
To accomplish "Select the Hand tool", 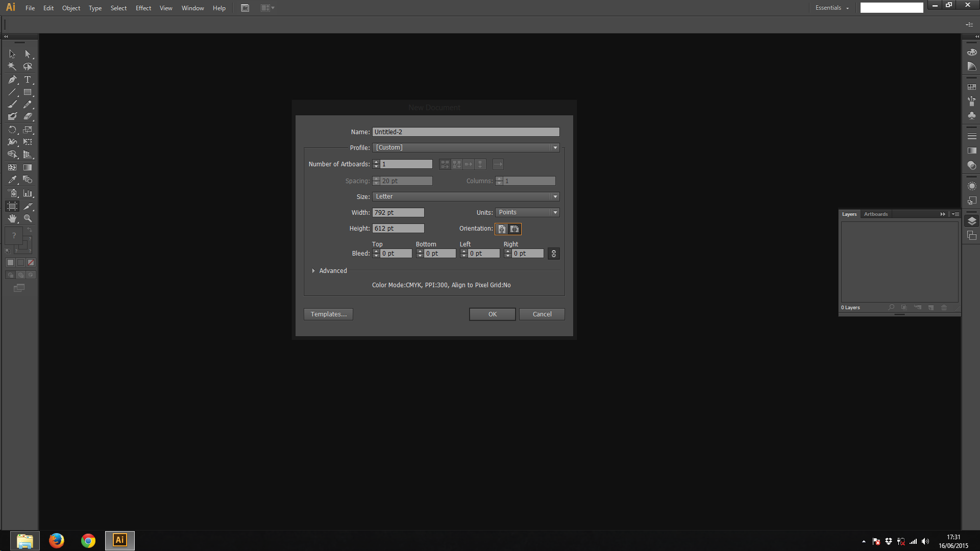I will tap(12, 218).
